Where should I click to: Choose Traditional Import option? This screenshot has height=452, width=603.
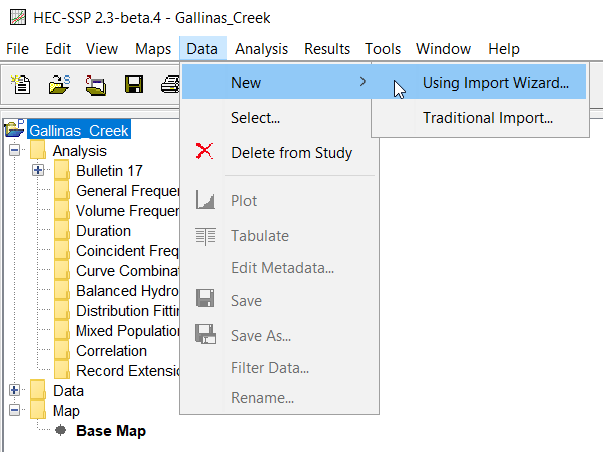(x=487, y=118)
